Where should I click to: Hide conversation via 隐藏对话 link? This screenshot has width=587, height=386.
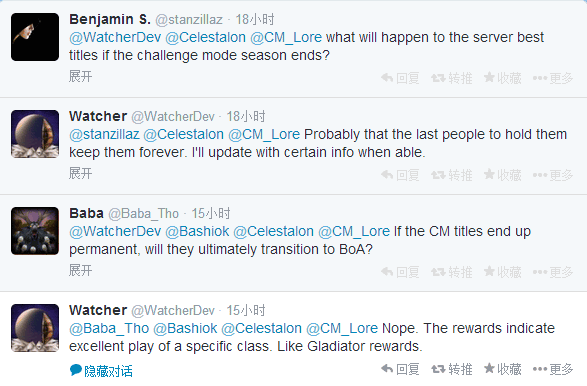101,371
